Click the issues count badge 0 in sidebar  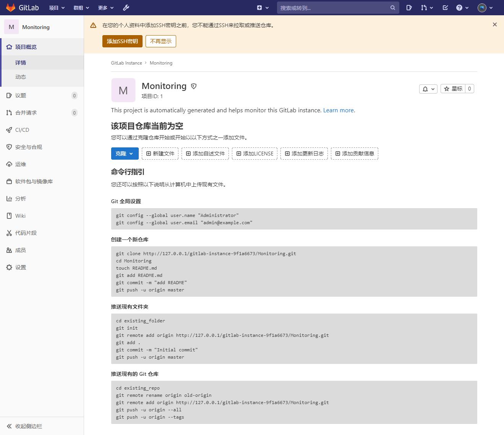75,95
